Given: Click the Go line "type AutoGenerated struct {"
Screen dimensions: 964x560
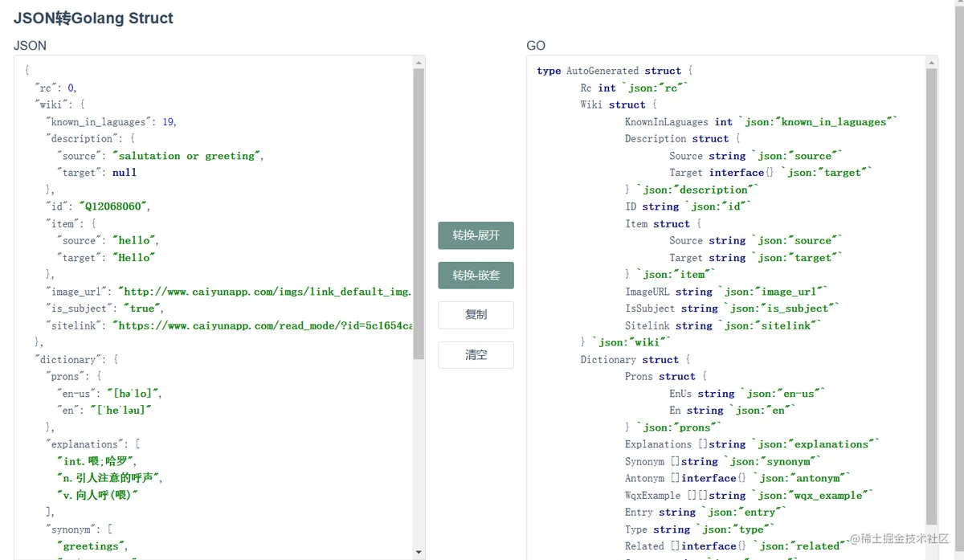Looking at the screenshot, I should coord(615,71).
